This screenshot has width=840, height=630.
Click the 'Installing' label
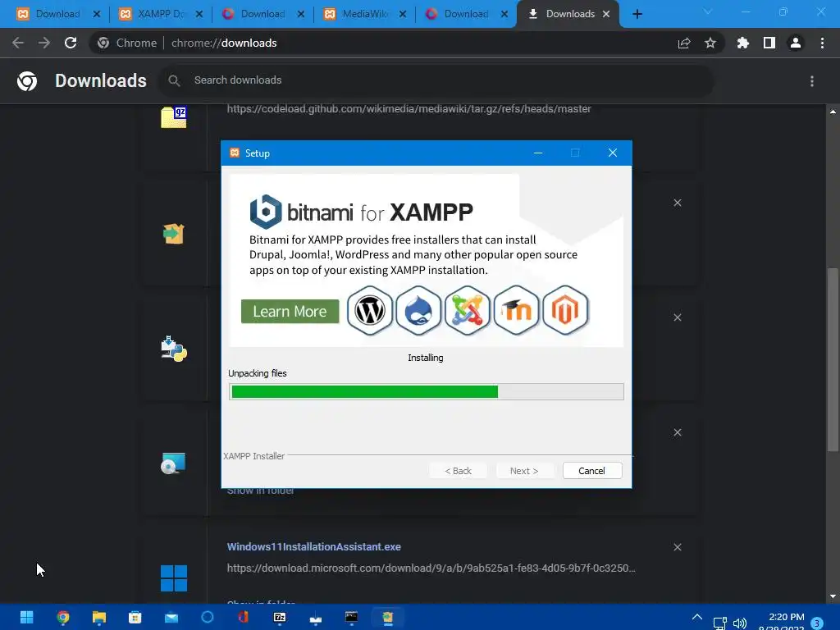coord(426,358)
